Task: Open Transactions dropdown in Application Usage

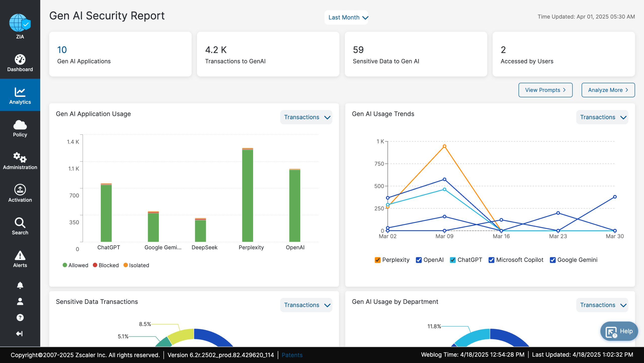Action: [306, 117]
